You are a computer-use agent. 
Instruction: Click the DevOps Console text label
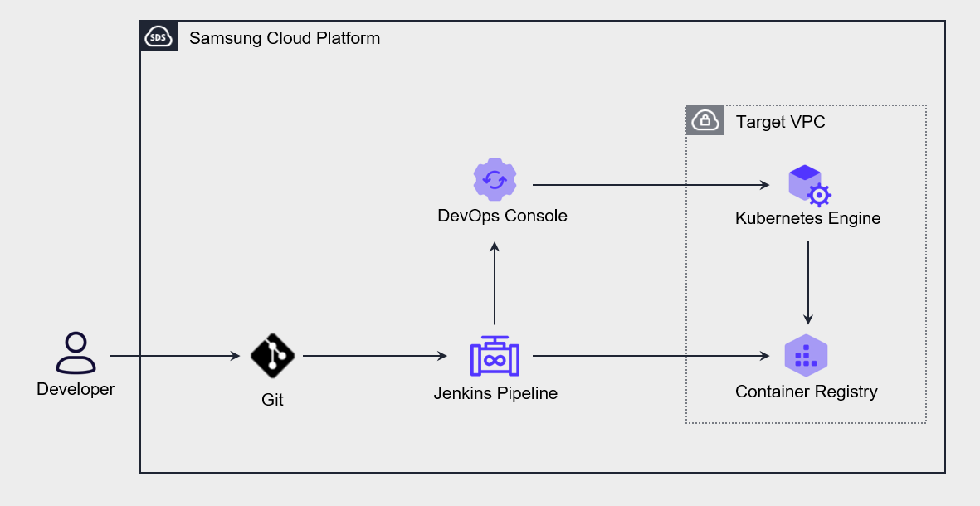click(x=502, y=216)
